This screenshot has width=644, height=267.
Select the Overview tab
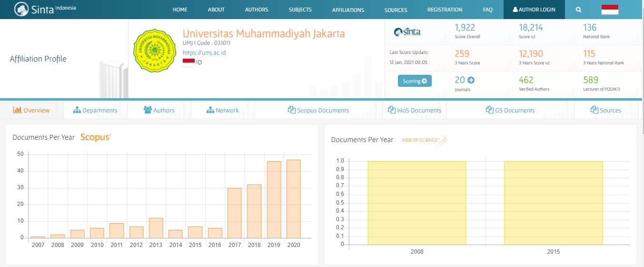(x=31, y=110)
